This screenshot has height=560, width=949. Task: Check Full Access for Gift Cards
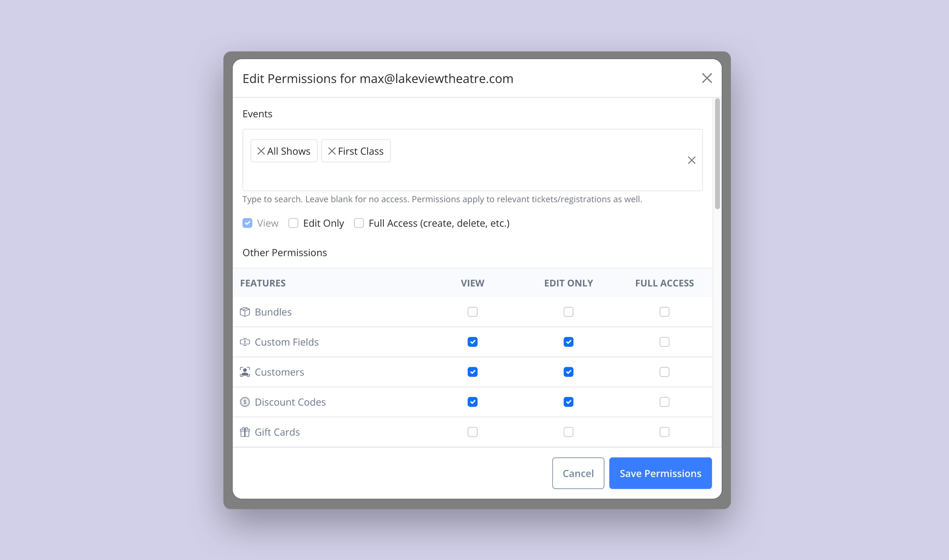(x=664, y=432)
